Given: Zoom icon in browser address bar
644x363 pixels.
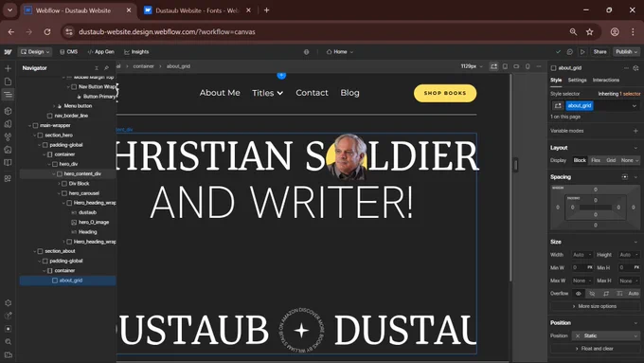Looking at the screenshot, I should click(573, 31).
